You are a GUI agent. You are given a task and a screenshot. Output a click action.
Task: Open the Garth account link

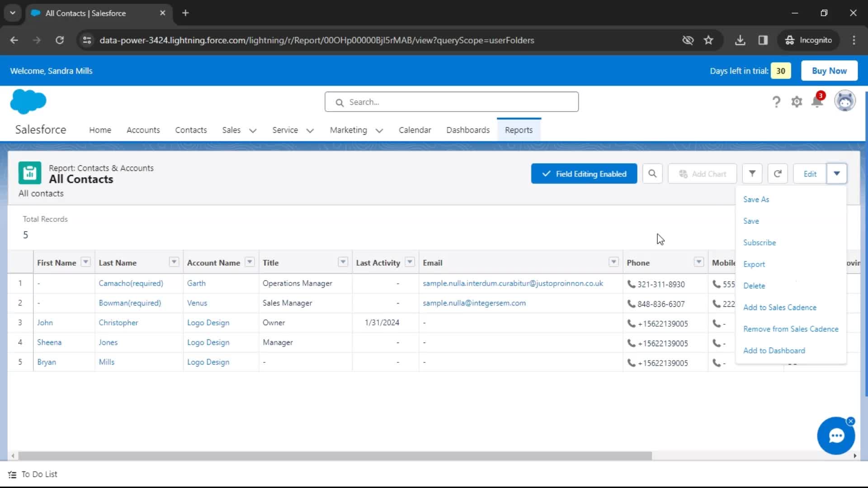pos(196,283)
